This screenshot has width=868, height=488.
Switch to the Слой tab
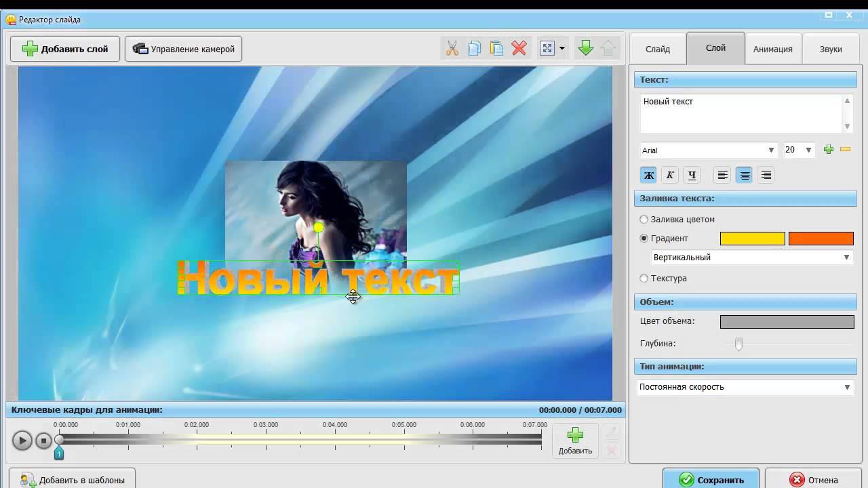(715, 48)
